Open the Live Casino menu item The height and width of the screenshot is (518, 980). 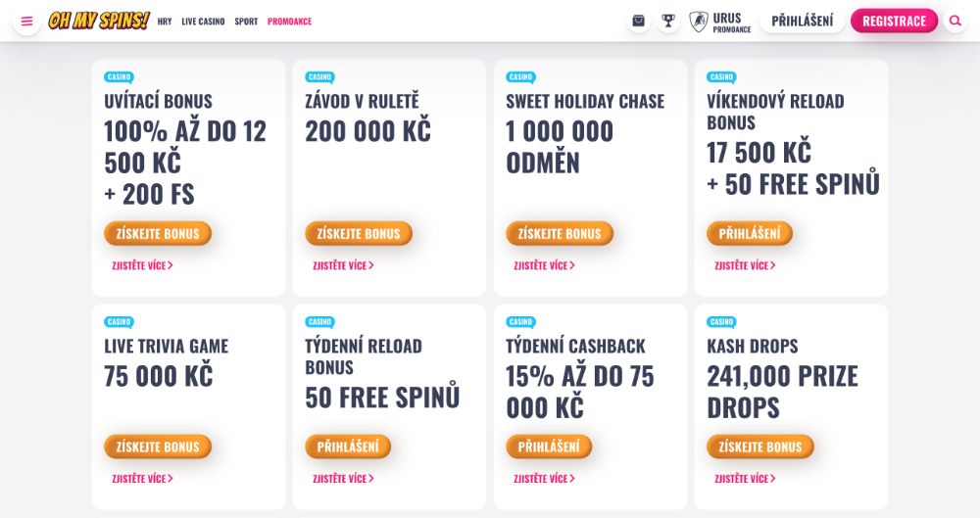click(x=203, y=22)
